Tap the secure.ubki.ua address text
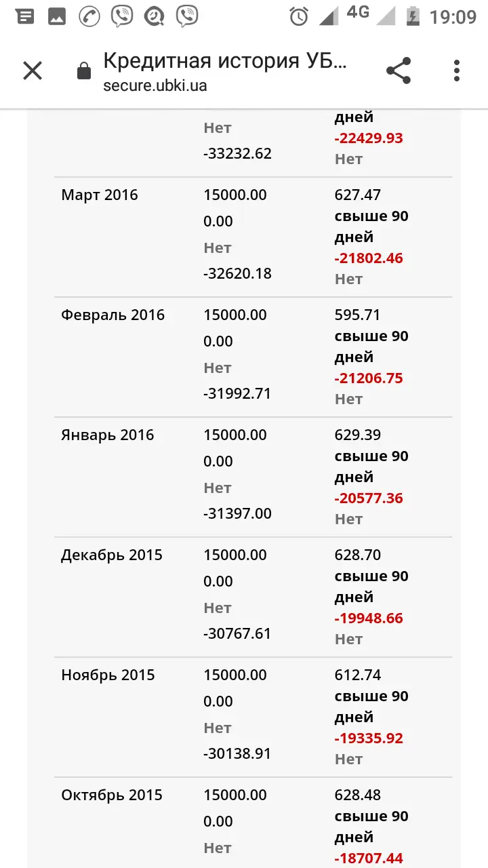The width and height of the screenshot is (488, 868). pos(155,85)
